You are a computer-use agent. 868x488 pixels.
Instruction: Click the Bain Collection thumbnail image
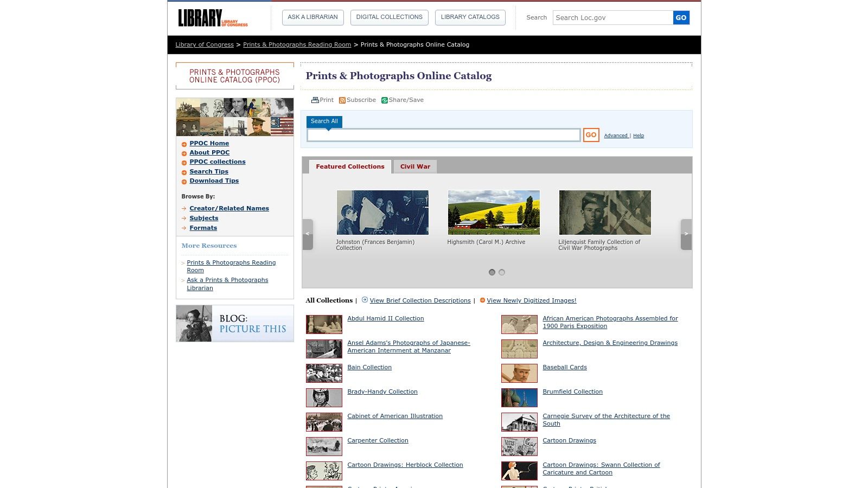pyautogui.click(x=324, y=373)
